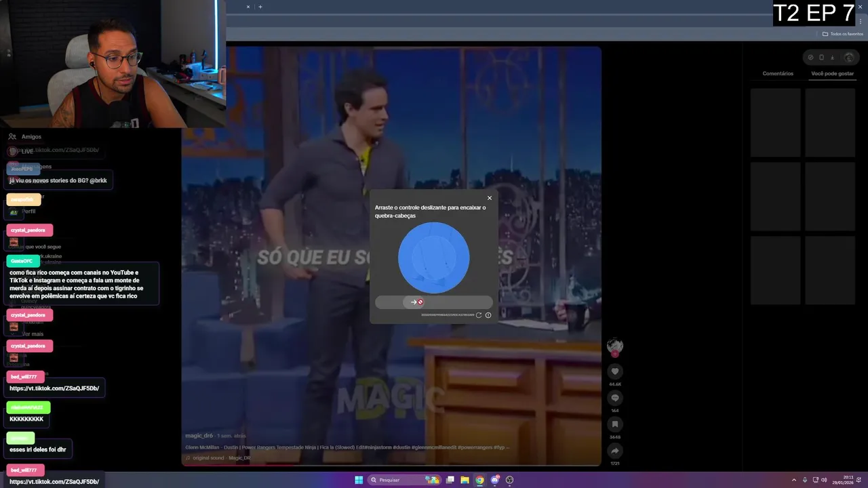Click the blue circular puzzle image
Screen dimensions: 868x488
point(434,258)
